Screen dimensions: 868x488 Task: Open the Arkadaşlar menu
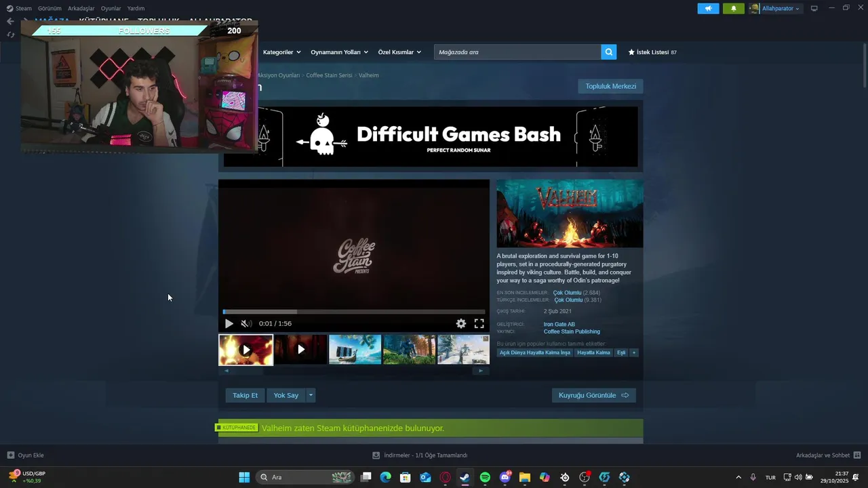click(81, 8)
